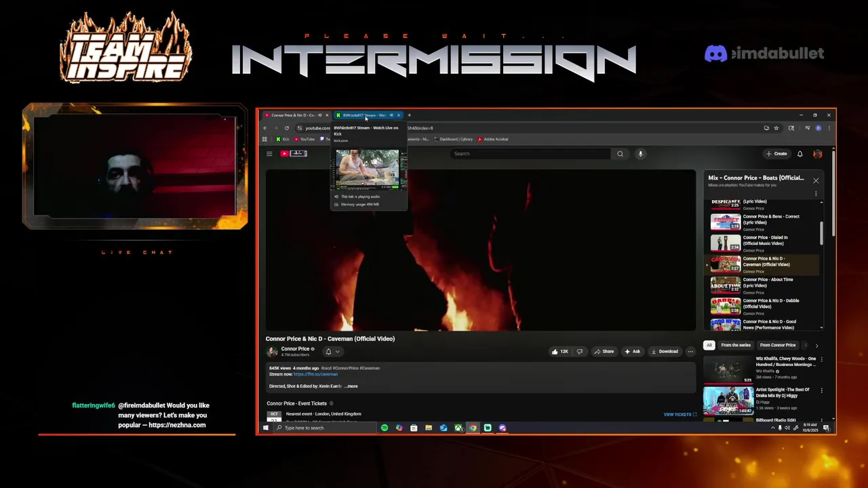Select From Connor Price chip

click(778, 345)
